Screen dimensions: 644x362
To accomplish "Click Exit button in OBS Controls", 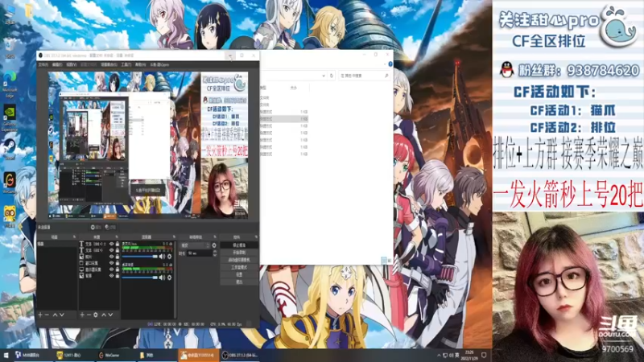I will tap(239, 282).
